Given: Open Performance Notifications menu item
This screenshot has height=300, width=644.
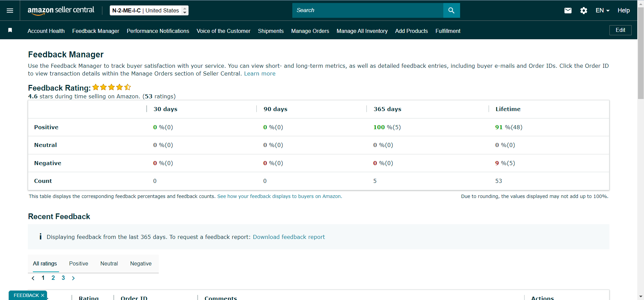Looking at the screenshot, I should [x=158, y=31].
